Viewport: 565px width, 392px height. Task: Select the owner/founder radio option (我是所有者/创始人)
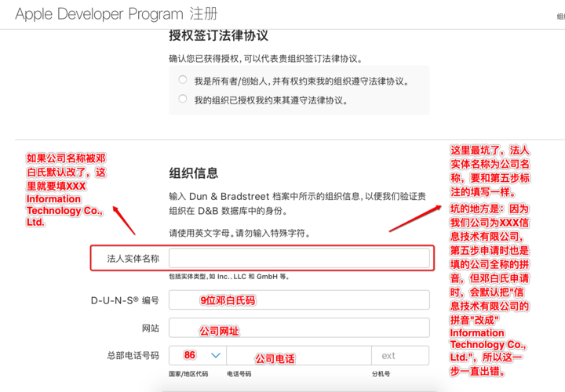coord(183,79)
